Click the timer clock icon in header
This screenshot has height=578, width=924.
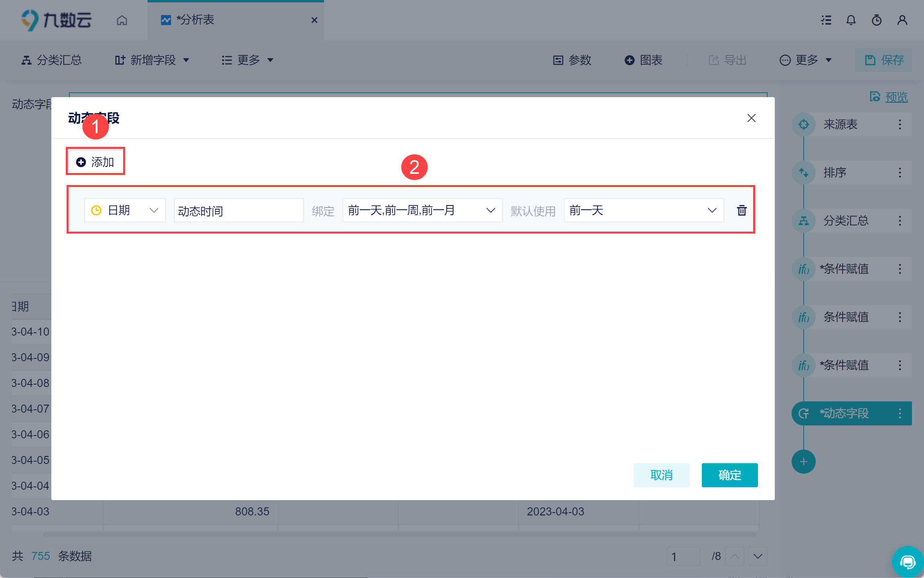point(876,20)
